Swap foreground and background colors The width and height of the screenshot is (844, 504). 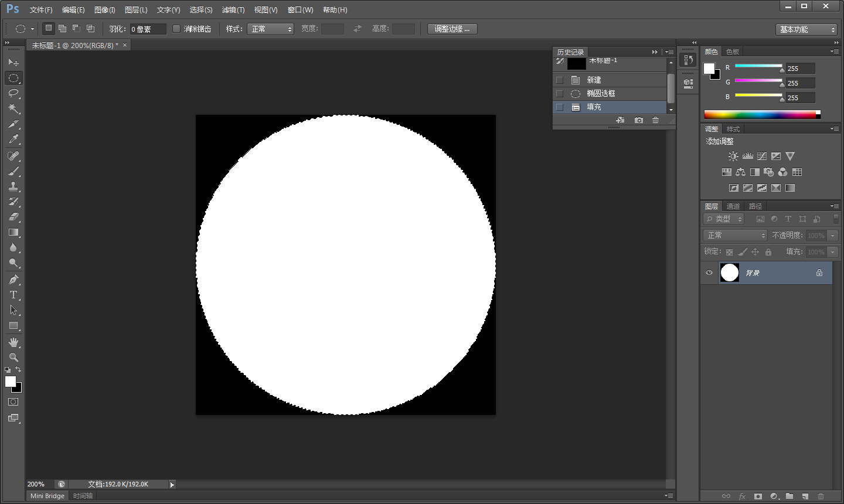point(18,369)
